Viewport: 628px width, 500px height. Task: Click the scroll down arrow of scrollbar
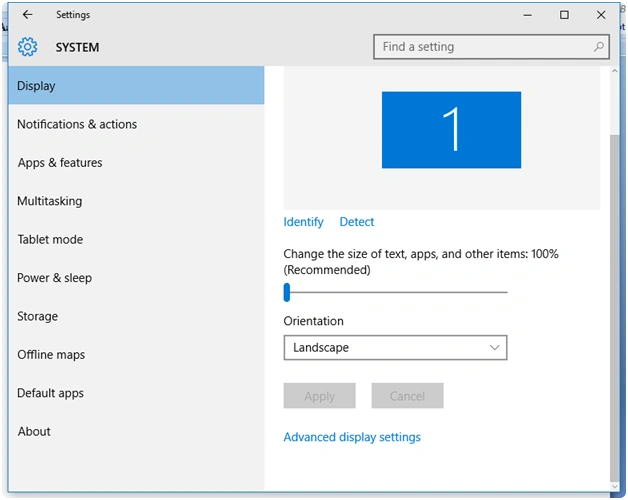click(x=615, y=487)
